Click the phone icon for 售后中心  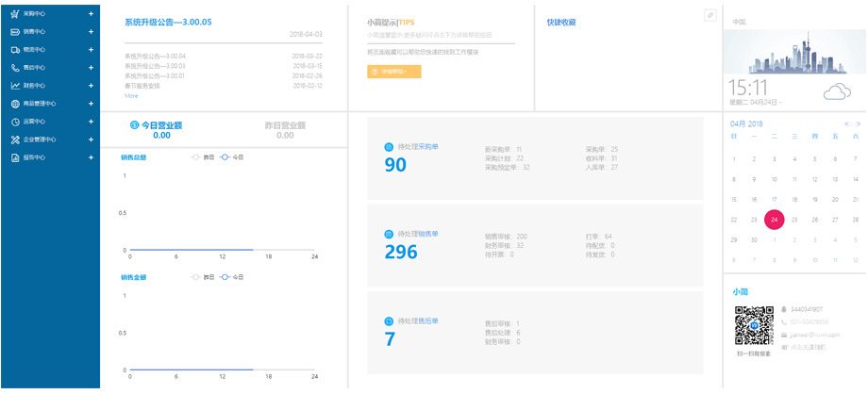[x=15, y=68]
